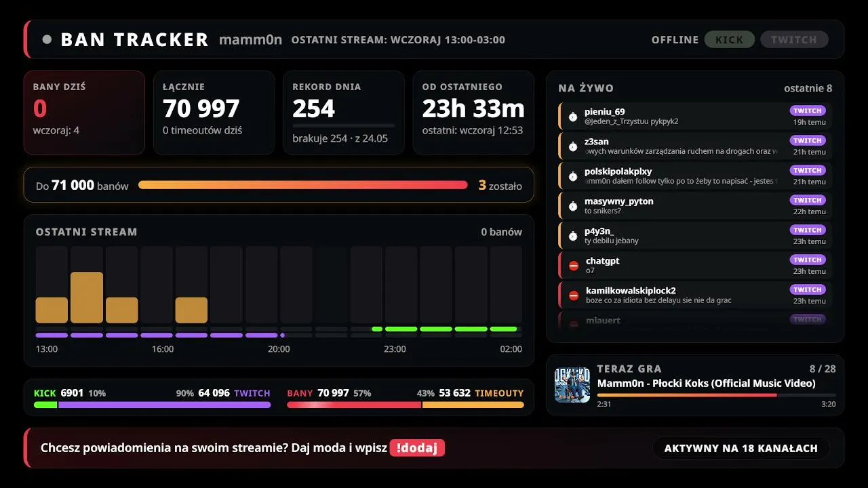Click the OFFLINE status label
This screenshot has height=488, width=868.
click(675, 40)
